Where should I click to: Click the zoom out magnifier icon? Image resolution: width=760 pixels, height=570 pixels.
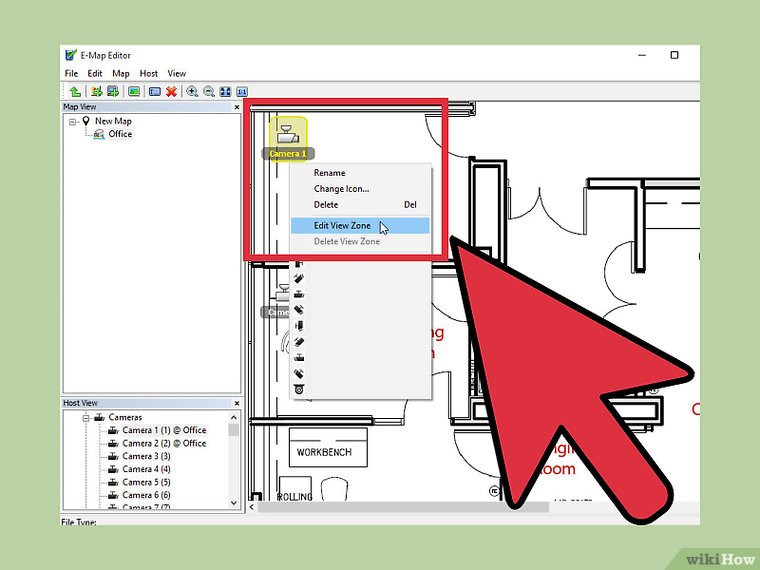pyautogui.click(x=209, y=91)
